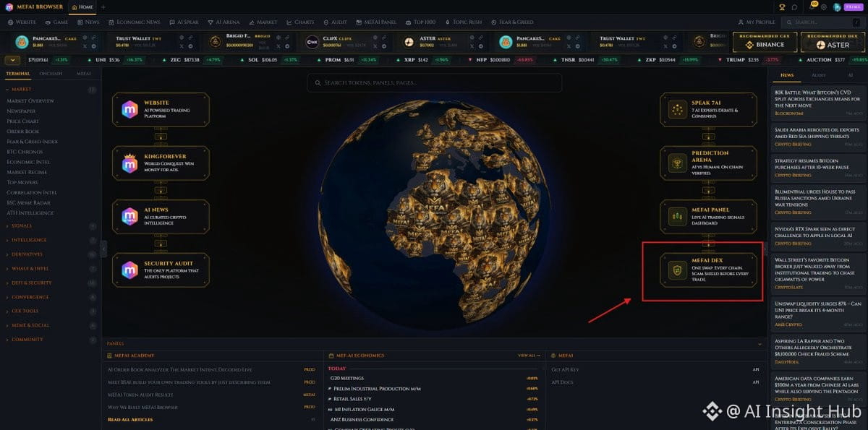Viewport: 868px width, 430px height.
Task: Expand the Convergence sidebar section
Action: click(x=51, y=297)
